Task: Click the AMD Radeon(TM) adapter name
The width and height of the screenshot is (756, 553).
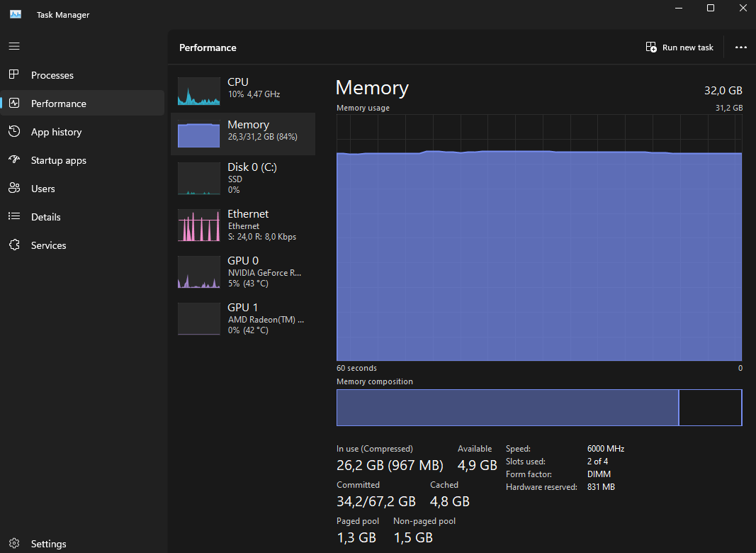Action: tap(266, 320)
